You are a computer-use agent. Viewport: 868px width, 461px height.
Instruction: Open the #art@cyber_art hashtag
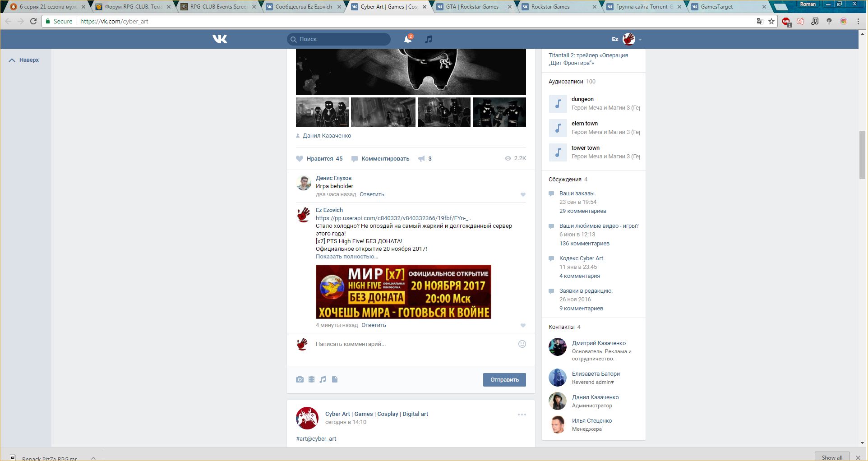pos(316,439)
